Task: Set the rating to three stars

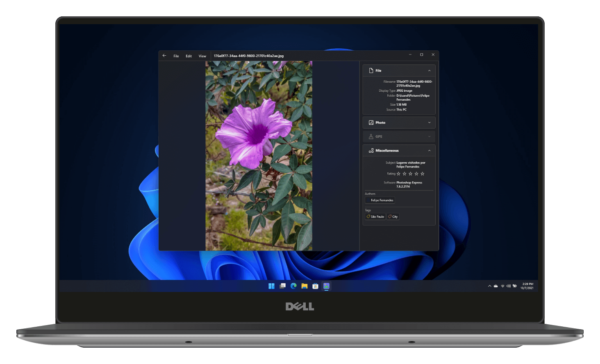Action: tap(410, 174)
